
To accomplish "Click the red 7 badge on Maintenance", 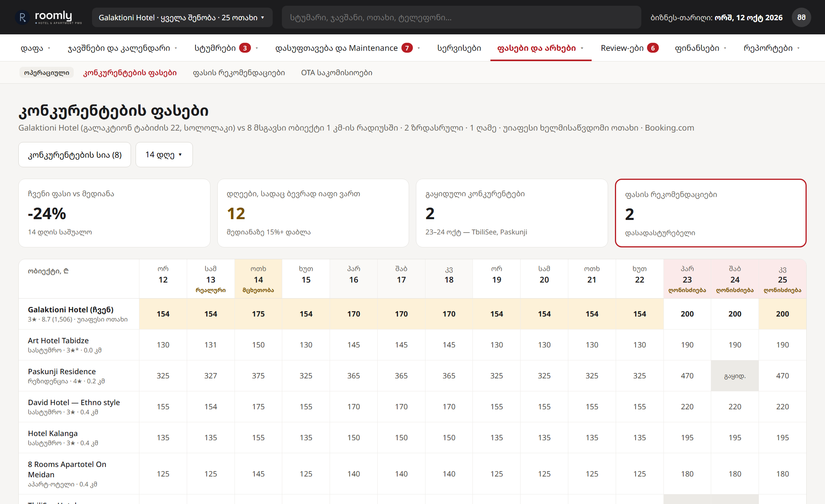I will (407, 48).
